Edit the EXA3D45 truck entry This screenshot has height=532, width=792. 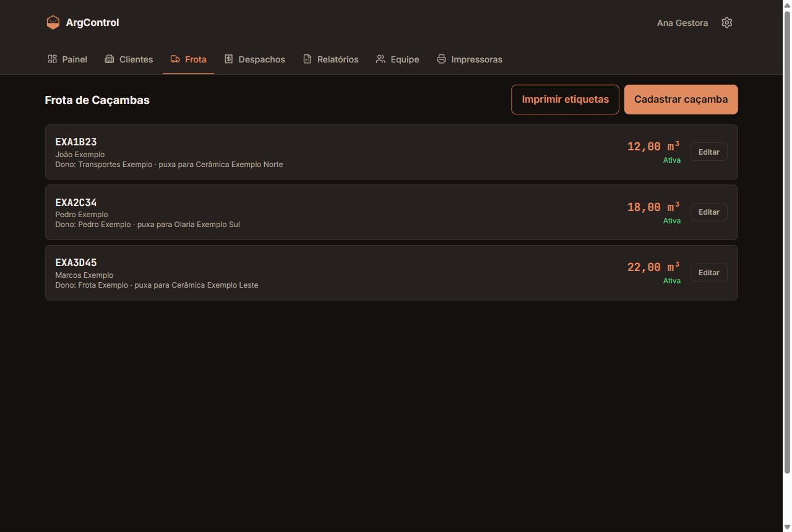tap(708, 273)
